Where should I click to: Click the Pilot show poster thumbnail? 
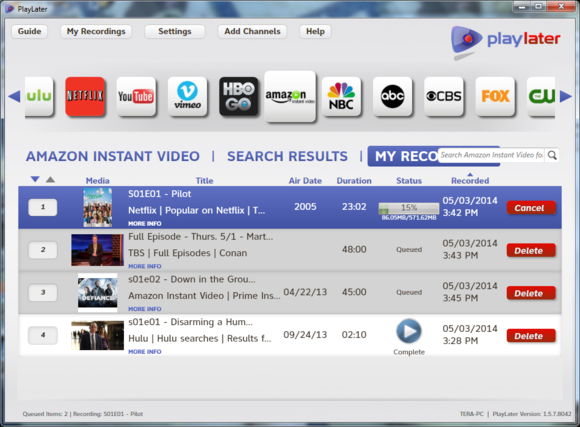98,207
